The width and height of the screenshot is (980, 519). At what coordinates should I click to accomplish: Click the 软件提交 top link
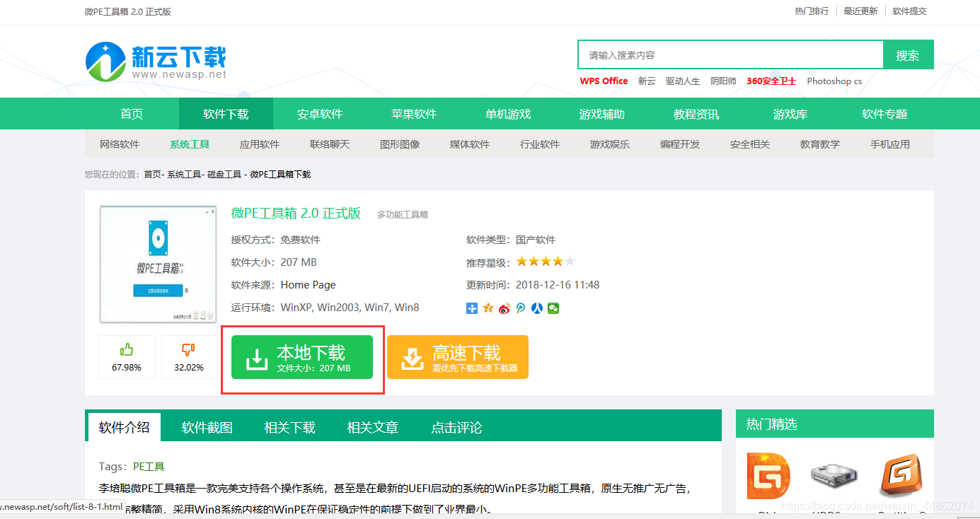pos(909,11)
